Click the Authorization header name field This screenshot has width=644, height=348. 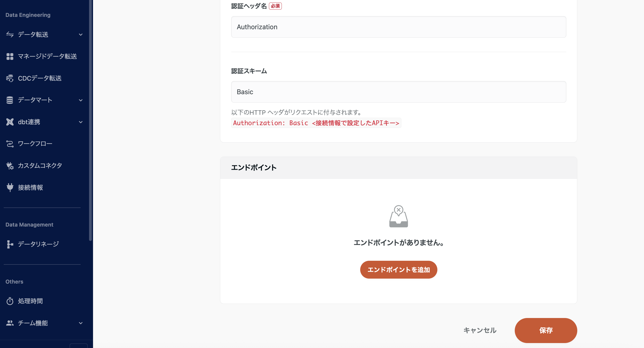point(398,27)
